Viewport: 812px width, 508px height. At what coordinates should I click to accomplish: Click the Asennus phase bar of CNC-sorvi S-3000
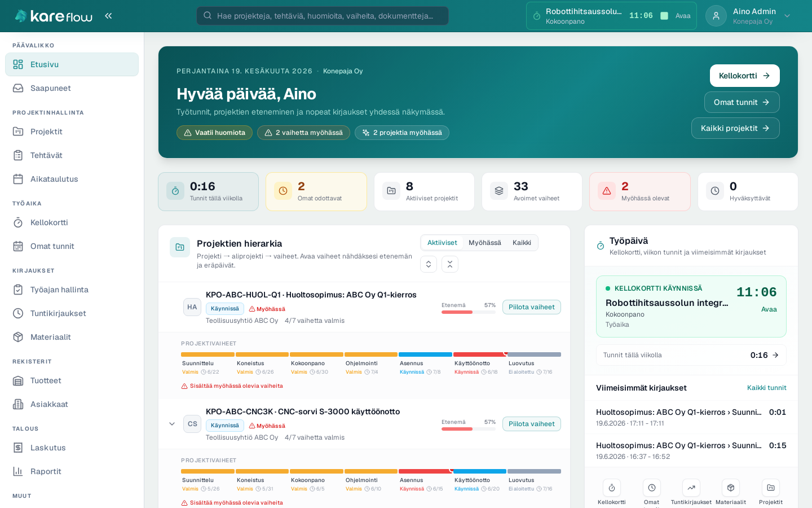pyautogui.click(x=425, y=471)
